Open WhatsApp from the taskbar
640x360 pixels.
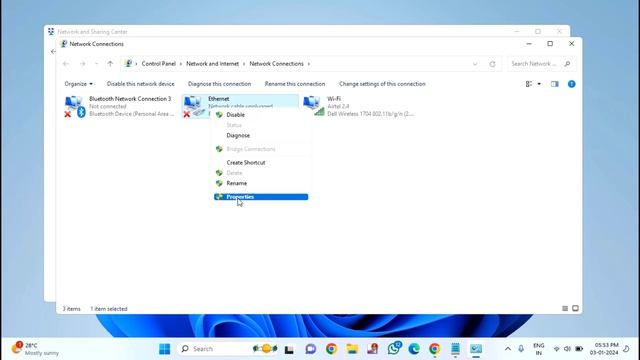[x=394, y=349]
